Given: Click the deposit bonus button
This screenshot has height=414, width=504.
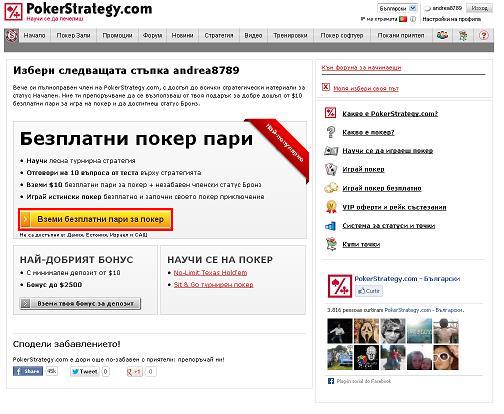Looking at the screenshot, I should 80,304.
